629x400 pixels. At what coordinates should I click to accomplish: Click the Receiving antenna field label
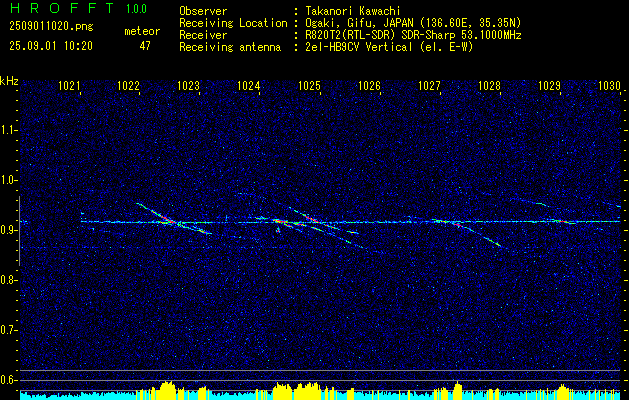pyautogui.click(x=230, y=47)
